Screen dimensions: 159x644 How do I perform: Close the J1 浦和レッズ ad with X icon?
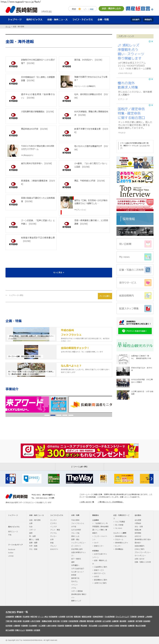pyautogui.click(x=152, y=41)
